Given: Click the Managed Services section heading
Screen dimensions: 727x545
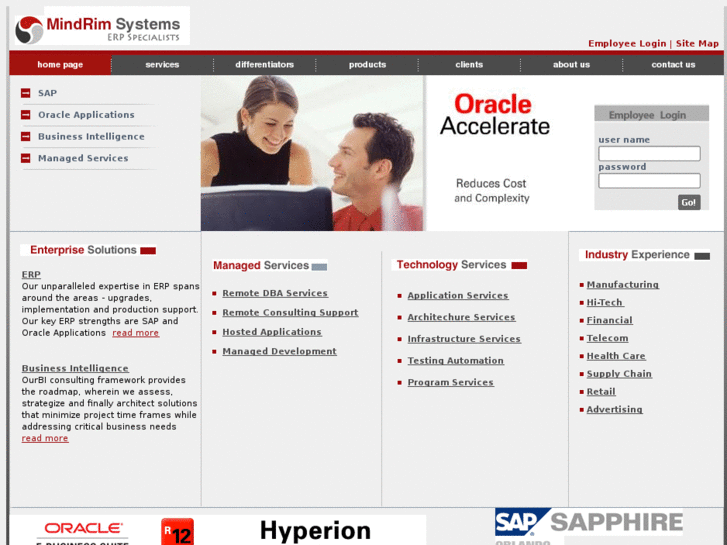Looking at the screenshot, I should click(x=270, y=265).
